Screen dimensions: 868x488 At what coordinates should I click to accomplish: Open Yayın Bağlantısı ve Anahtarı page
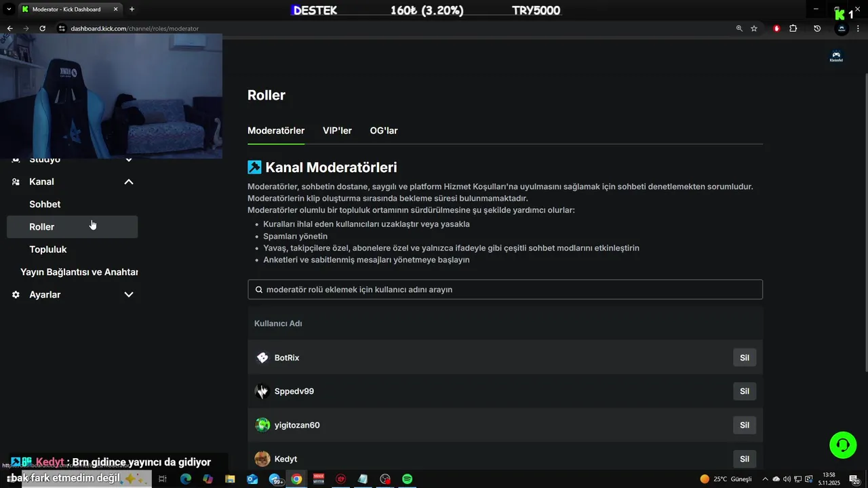click(79, 272)
